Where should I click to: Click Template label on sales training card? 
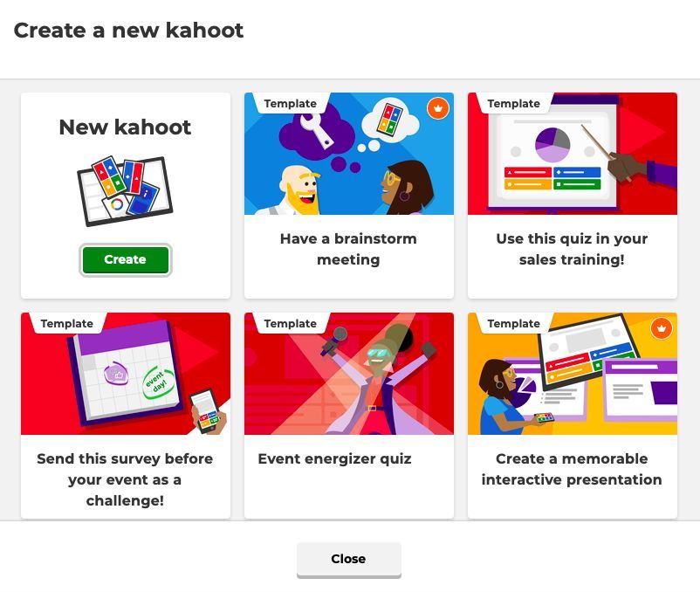513,104
